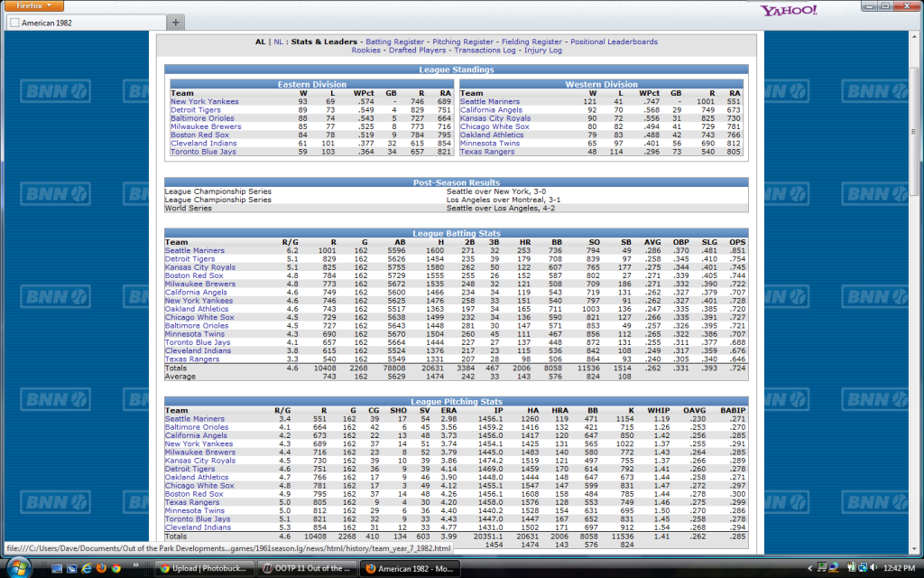Click Boston Red Sox in Eastern Division
This screenshot has width=924, height=578.
pos(199,135)
